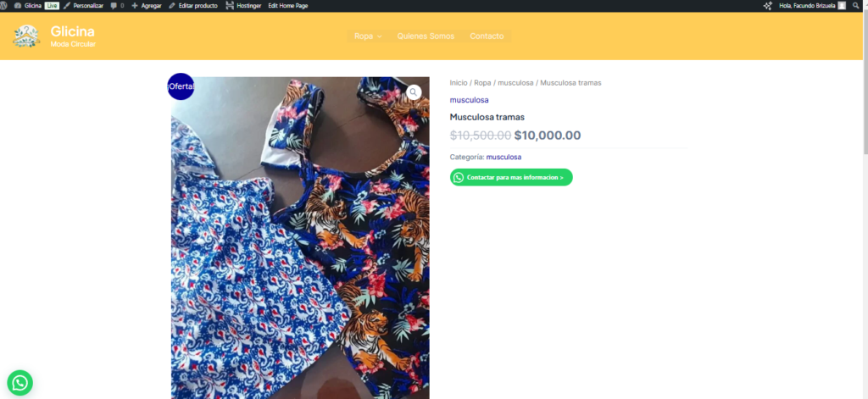Click the sparkle AI icon in admin bar

(768, 5)
